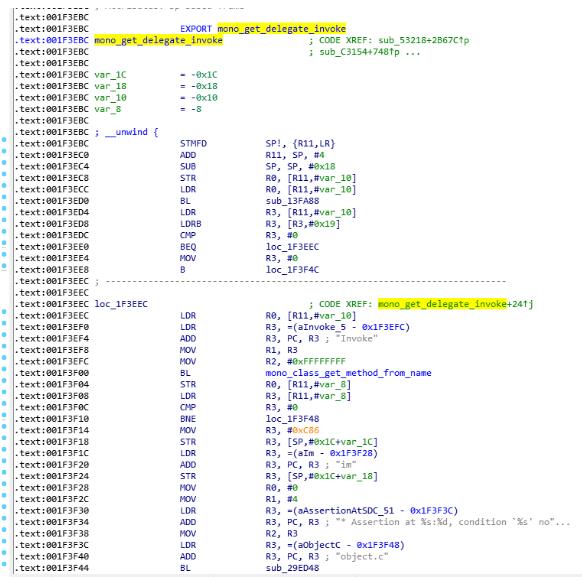Click the STMFD mnemonic
Image resolution: width=582 pixels, height=582 pixels.
tap(193, 144)
